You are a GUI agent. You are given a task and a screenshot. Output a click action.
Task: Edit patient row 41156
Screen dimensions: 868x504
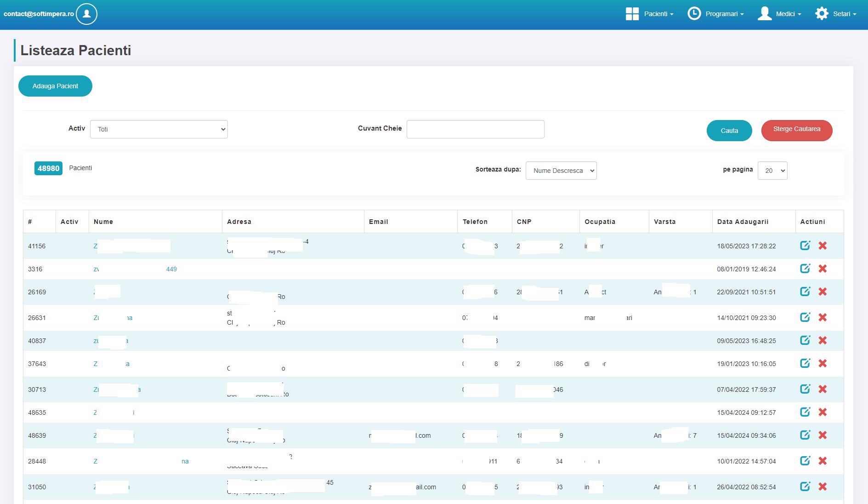[x=805, y=246]
